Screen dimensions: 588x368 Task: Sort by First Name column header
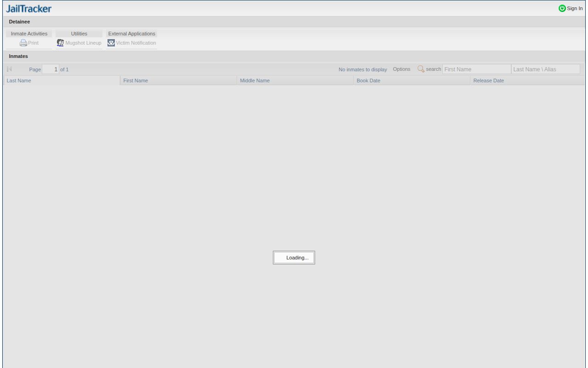pyautogui.click(x=179, y=80)
